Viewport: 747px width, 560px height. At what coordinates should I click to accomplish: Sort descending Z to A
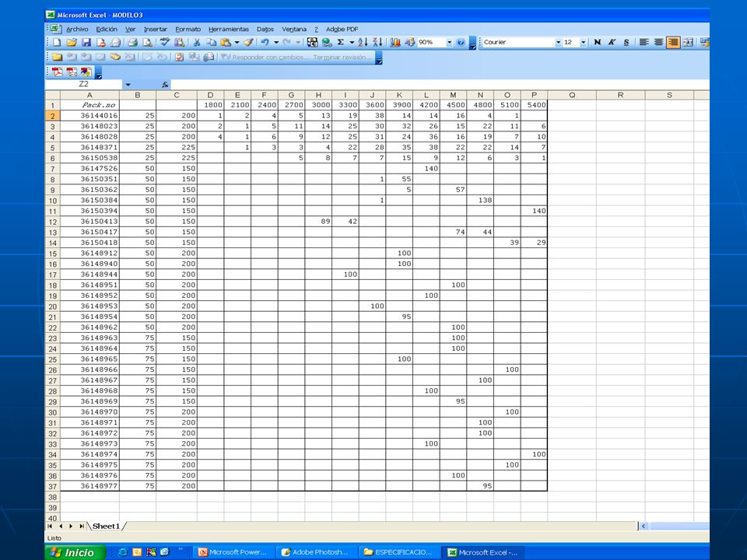(x=377, y=42)
